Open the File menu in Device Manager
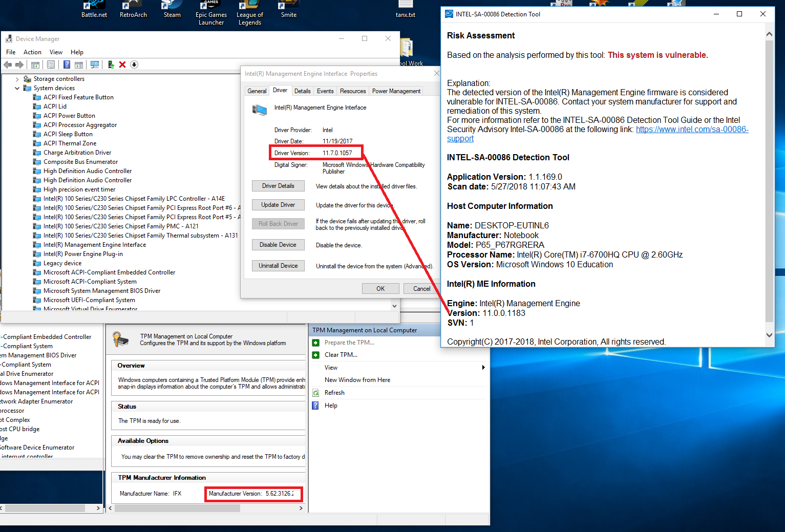The height and width of the screenshot is (532, 785). tap(11, 52)
